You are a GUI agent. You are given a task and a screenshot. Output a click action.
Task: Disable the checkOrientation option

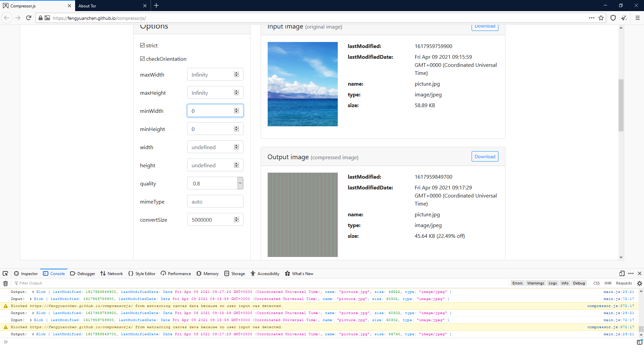coord(143,58)
